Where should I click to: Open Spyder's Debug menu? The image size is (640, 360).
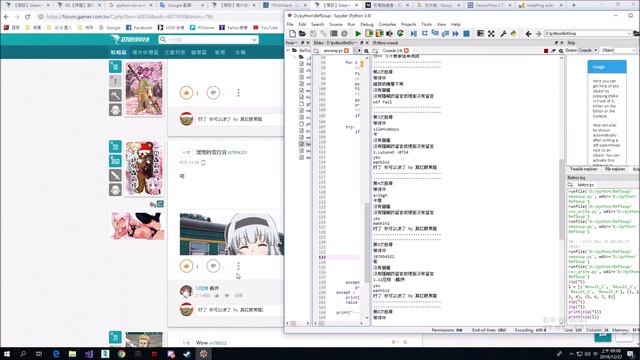coord(367,24)
